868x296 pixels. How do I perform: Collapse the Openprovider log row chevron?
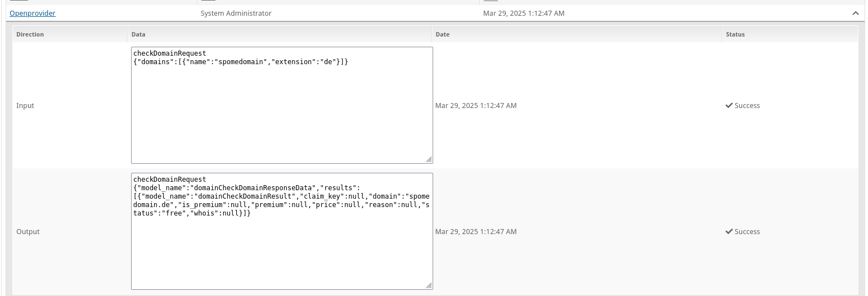[856, 13]
